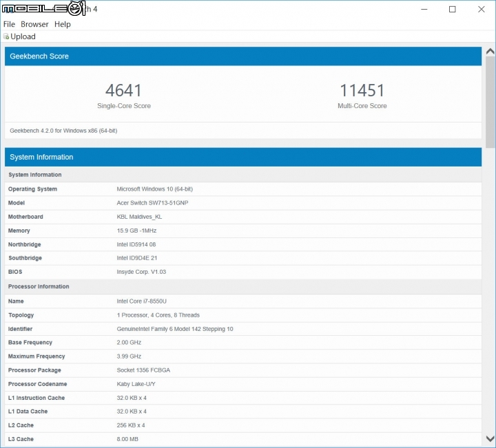This screenshot has width=496, height=448.
Task: Click the Upload toolbar button
Action: (x=19, y=36)
